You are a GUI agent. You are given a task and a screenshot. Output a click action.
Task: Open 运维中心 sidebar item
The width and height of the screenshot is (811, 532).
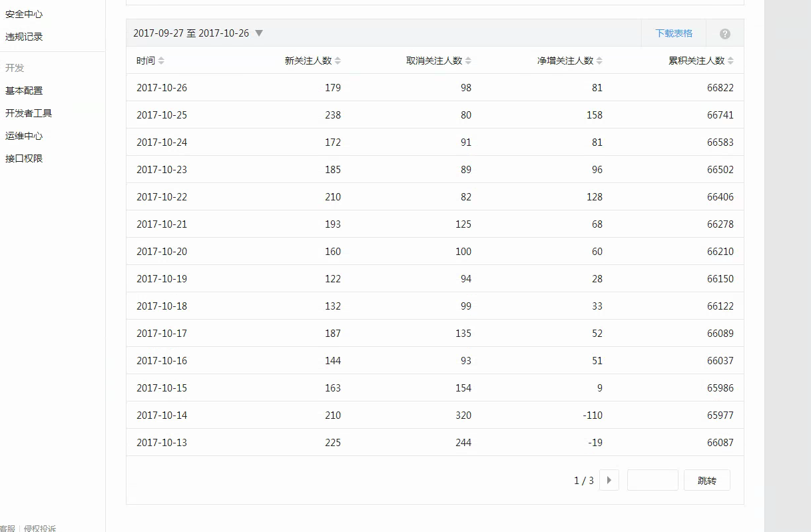pyautogui.click(x=24, y=136)
